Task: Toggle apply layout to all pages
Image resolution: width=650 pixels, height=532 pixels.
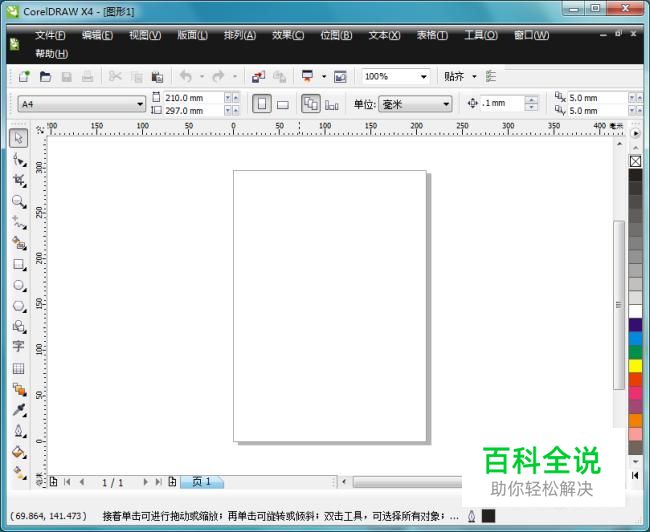Action: click(311, 104)
